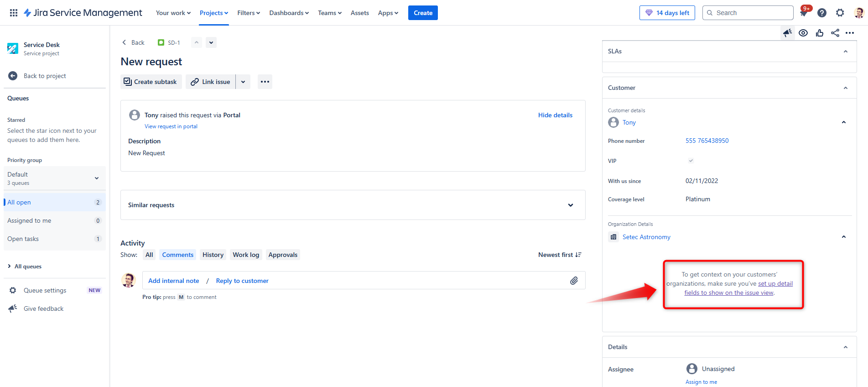Select the Open tasks queue
Viewport: 868px width, 387px height.
[55, 239]
